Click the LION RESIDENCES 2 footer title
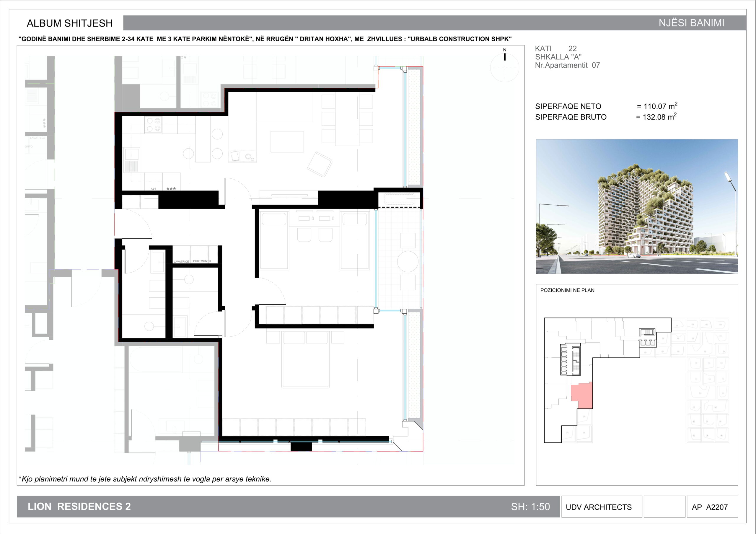The width and height of the screenshot is (756, 534). pos(79,506)
